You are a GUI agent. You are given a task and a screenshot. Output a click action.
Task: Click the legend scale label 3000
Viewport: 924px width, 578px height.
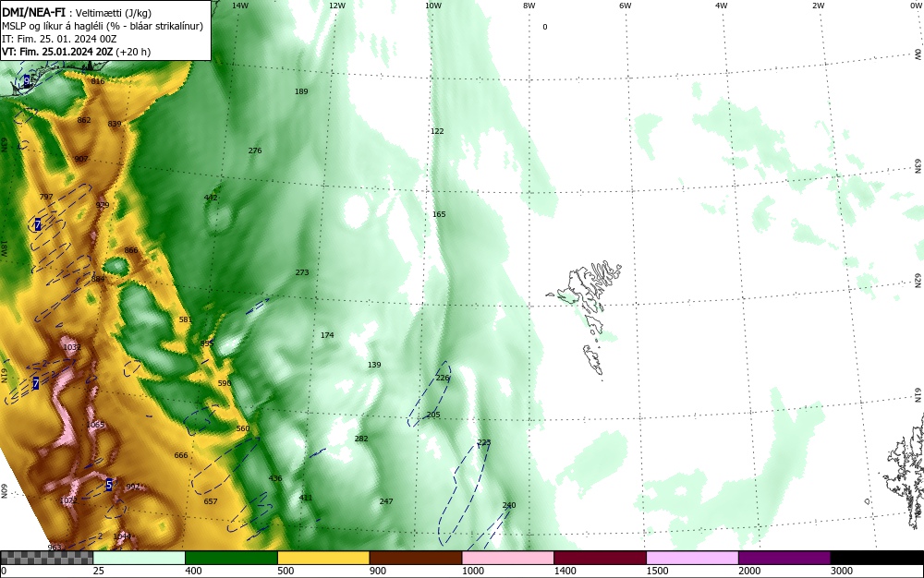842,571
